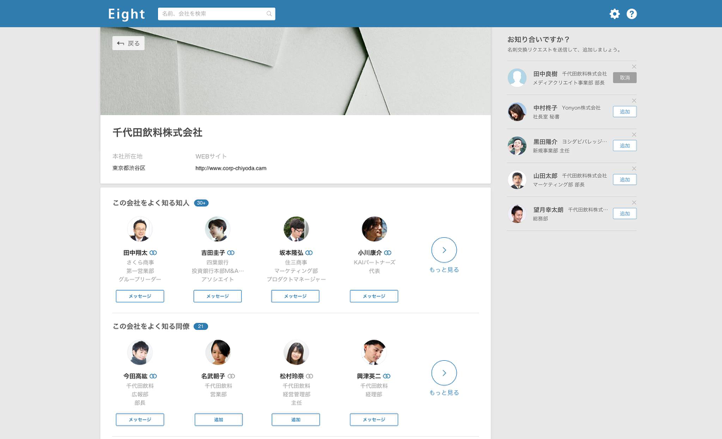722x439 pixels.
Task: Add 黒田陽介 from the suggestions
Action: [625, 146]
